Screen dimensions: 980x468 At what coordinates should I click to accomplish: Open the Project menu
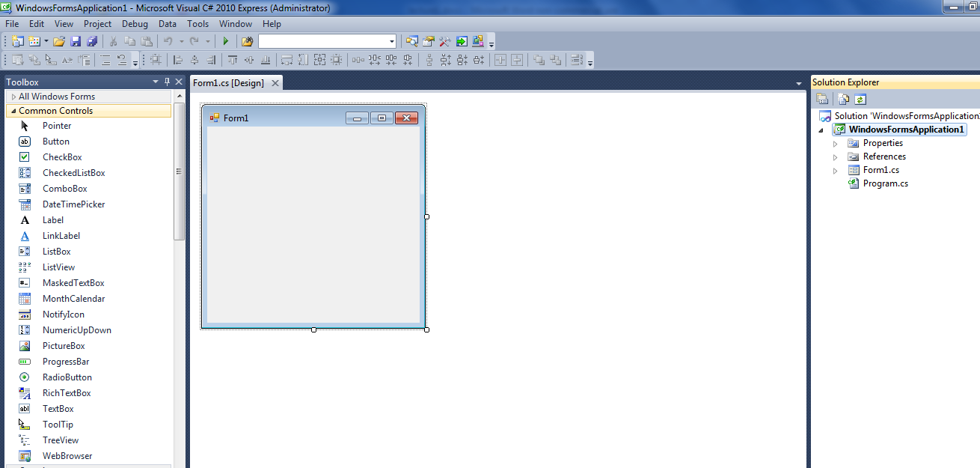[x=98, y=24]
